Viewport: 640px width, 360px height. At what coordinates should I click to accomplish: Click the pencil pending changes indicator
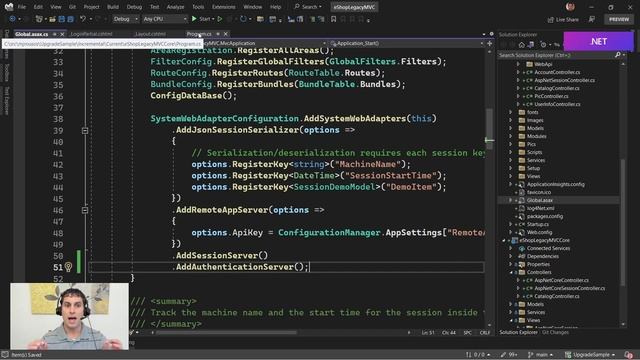pyautogui.click(x=509, y=355)
